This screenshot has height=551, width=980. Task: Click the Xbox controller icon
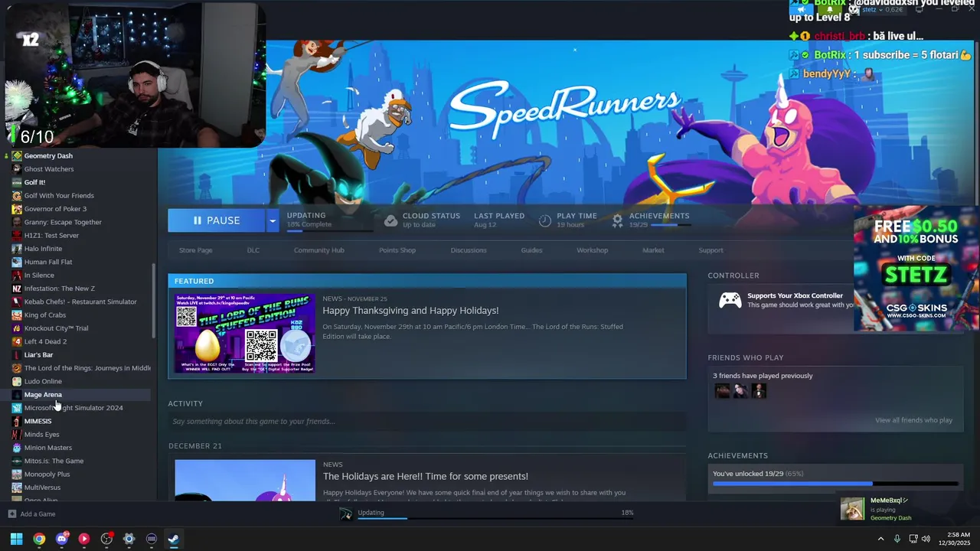tap(730, 301)
